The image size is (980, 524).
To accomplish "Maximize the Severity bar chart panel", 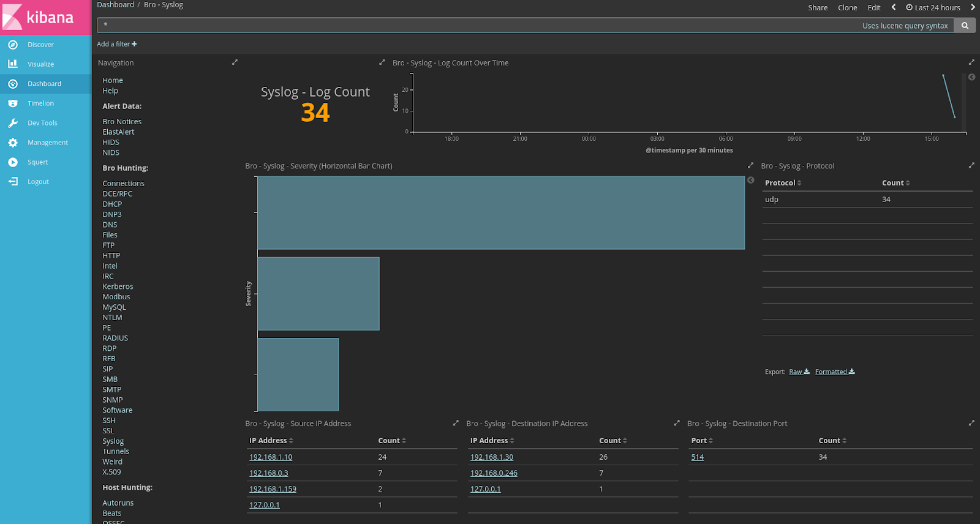I will (x=750, y=165).
